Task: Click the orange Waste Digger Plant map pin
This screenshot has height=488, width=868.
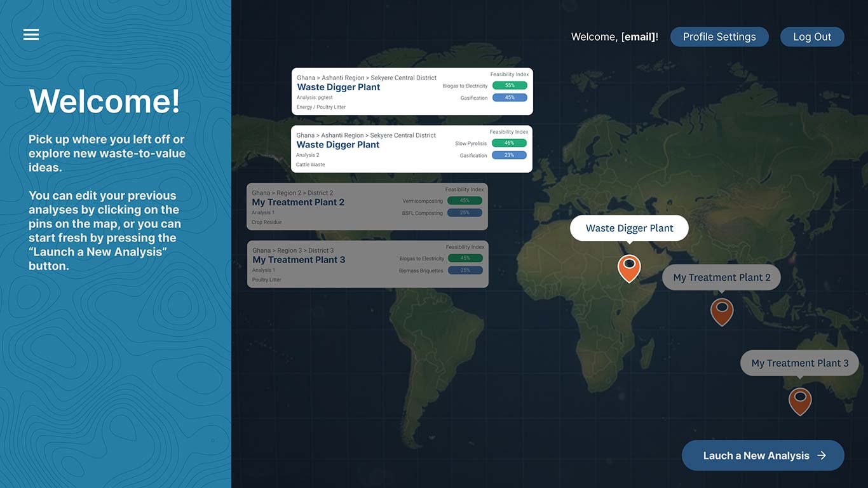Action: pyautogui.click(x=629, y=268)
